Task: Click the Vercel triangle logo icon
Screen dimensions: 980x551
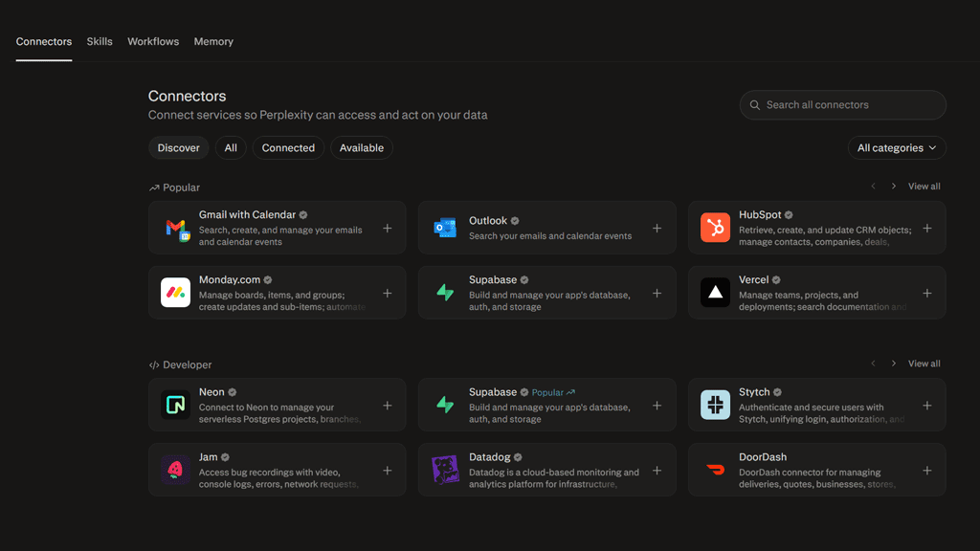Action: click(715, 293)
